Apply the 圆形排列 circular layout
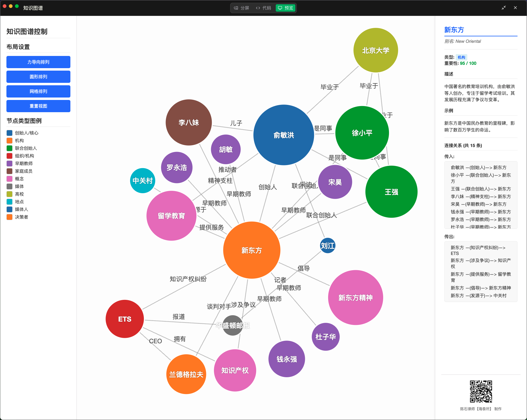The image size is (527, 420). point(38,77)
